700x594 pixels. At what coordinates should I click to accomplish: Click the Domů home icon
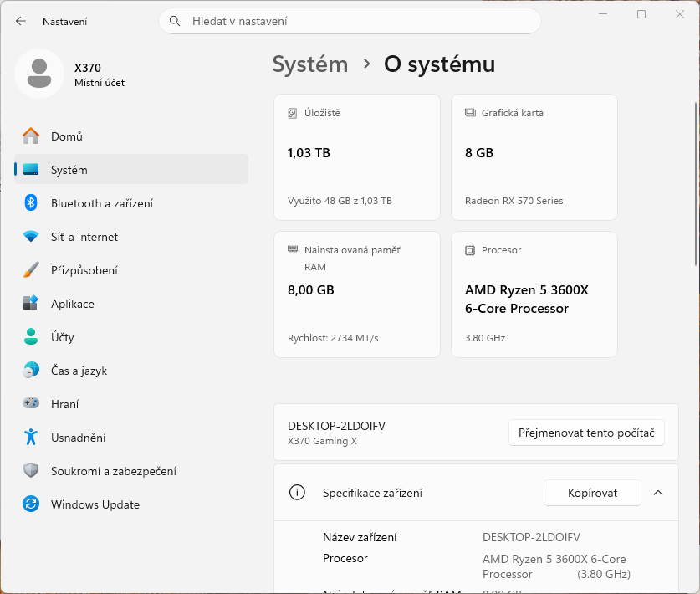[x=31, y=136]
